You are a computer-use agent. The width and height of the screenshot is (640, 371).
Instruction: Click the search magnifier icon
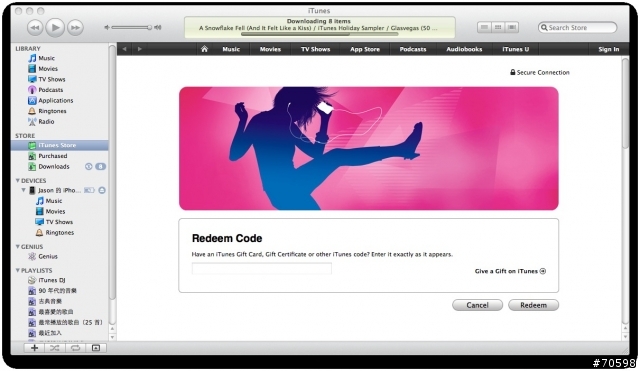tap(544, 27)
